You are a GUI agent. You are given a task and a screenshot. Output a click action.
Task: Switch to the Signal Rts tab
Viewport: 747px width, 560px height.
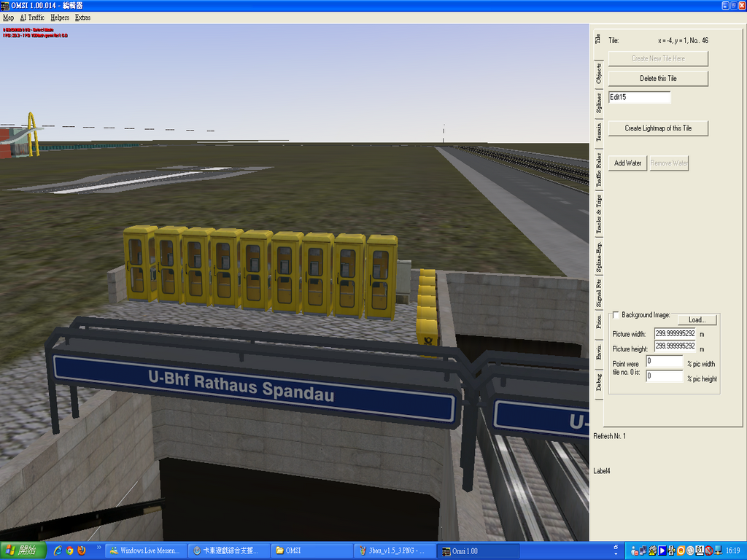(598, 293)
